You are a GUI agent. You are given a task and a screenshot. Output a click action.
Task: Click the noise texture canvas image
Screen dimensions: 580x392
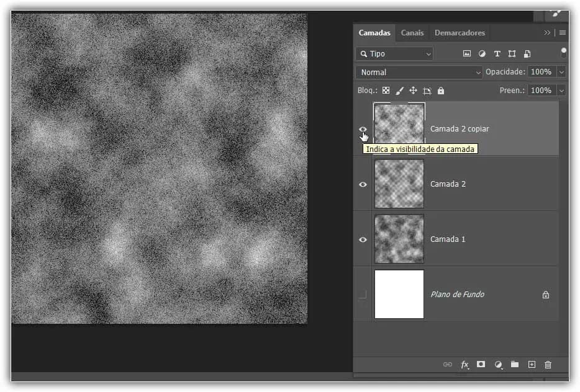click(159, 169)
